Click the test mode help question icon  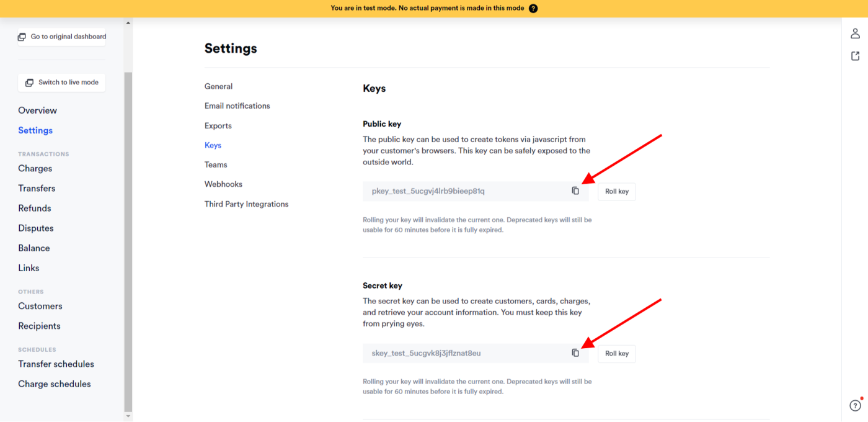[533, 9]
